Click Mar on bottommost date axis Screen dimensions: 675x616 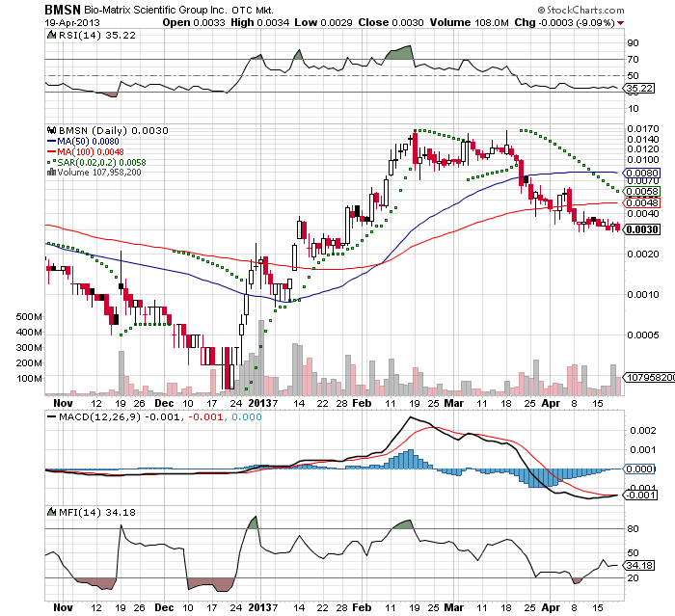454,608
